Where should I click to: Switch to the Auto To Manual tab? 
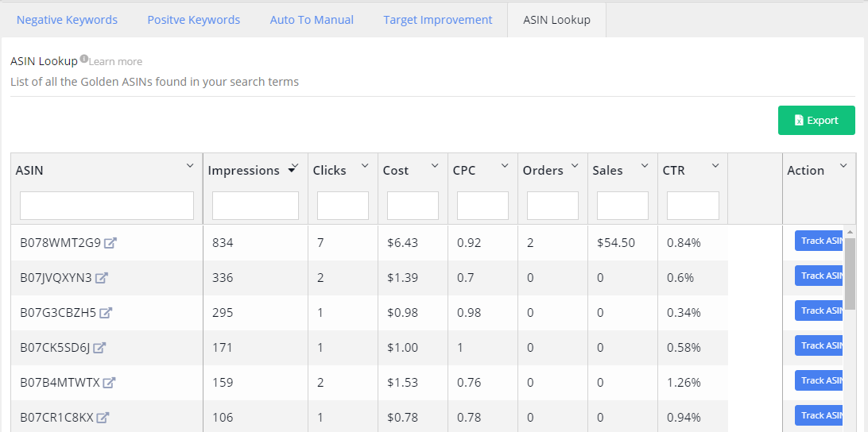pos(312,20)
